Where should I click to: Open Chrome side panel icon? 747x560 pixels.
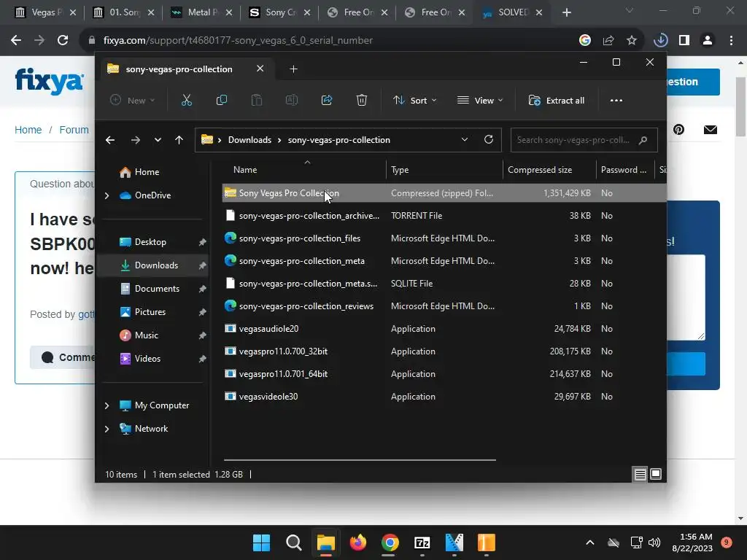point(684,41)
